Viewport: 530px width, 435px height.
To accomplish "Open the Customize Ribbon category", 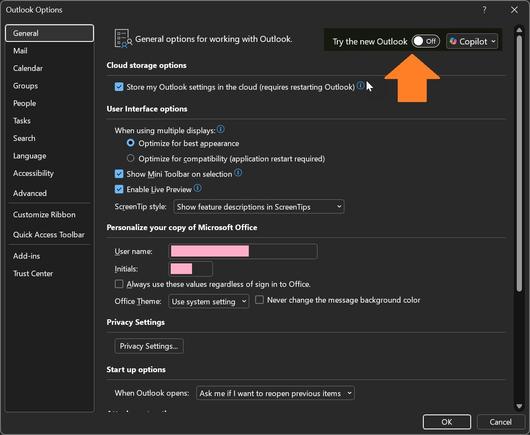I will click(49, 215).
